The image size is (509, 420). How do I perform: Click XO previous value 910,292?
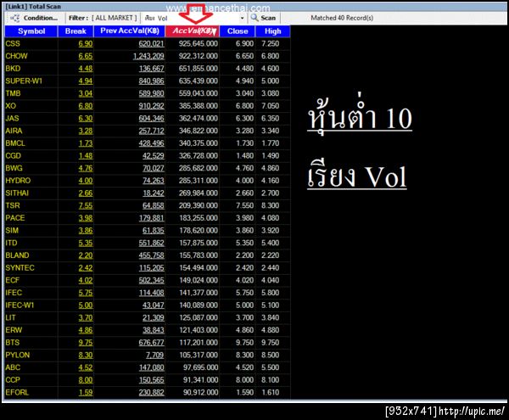[151, 106]
